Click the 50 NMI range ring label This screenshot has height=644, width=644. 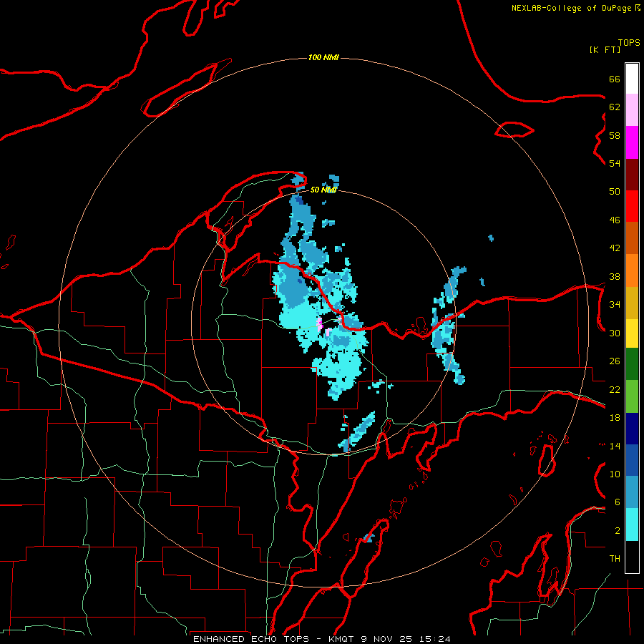click(323, 190)
